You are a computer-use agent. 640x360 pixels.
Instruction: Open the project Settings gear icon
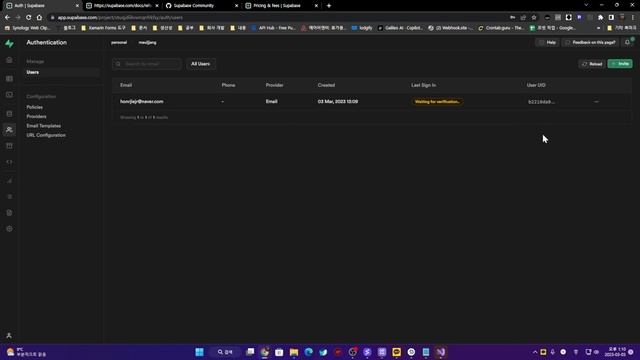(x=9, y=229)
